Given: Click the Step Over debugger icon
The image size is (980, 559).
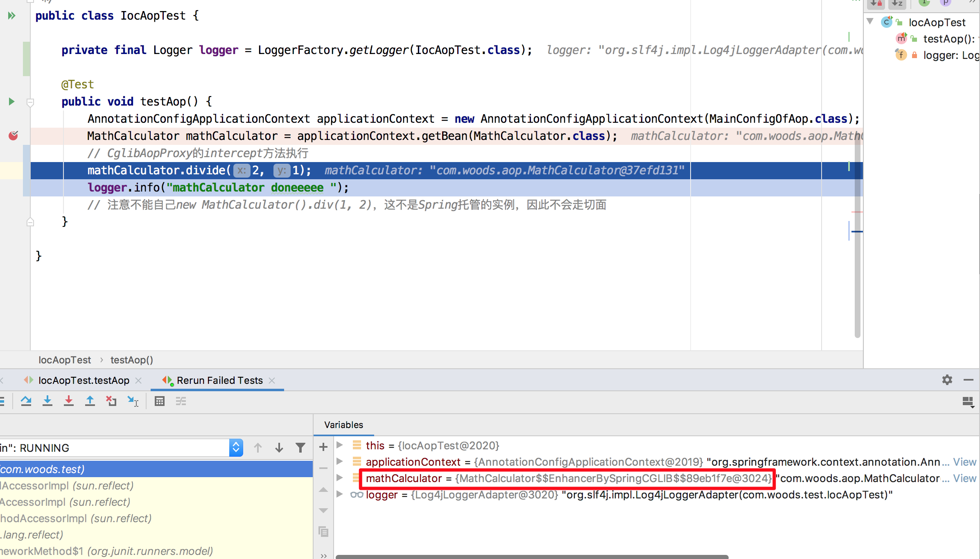Looking at the screenshot, I should (26, 401).
